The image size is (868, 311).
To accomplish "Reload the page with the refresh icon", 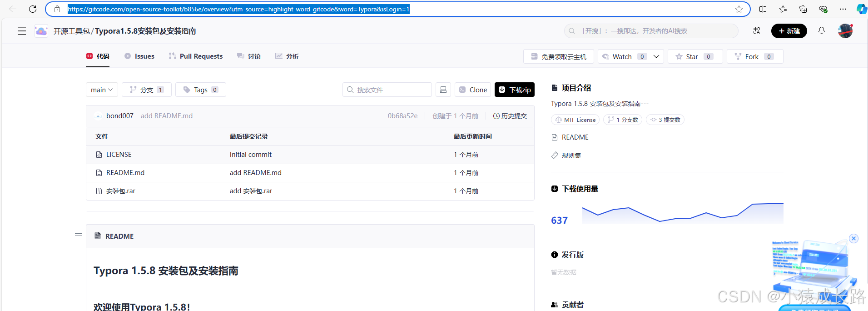I will coord(33,9).
